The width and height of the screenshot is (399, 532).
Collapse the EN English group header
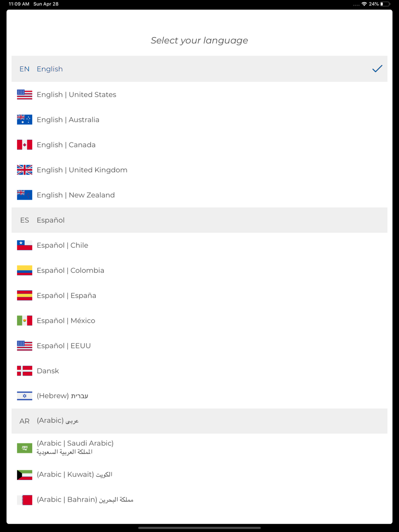(199, 69)
